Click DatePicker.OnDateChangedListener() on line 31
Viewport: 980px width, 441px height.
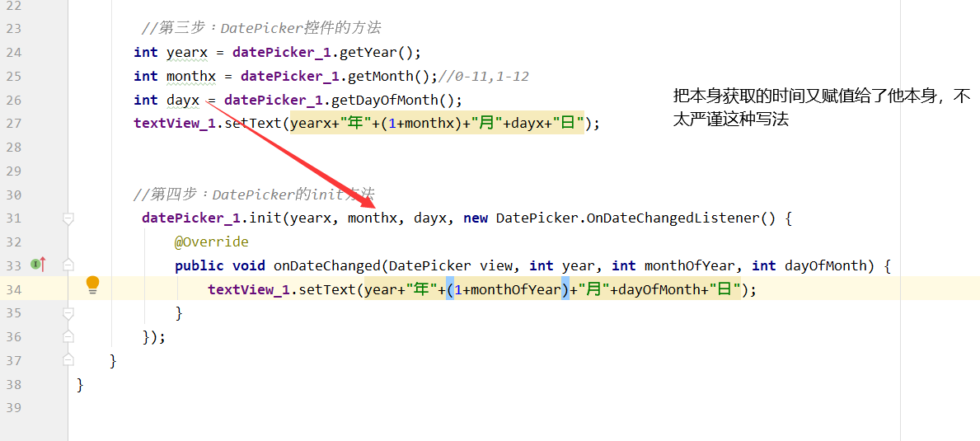(x=635, y=218)
